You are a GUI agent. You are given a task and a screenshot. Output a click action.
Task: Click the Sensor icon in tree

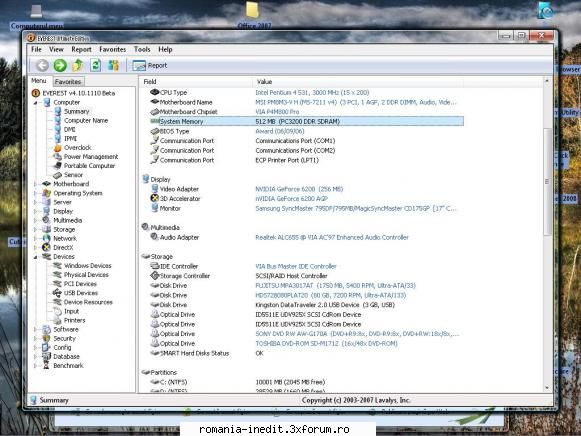[58, 175]
